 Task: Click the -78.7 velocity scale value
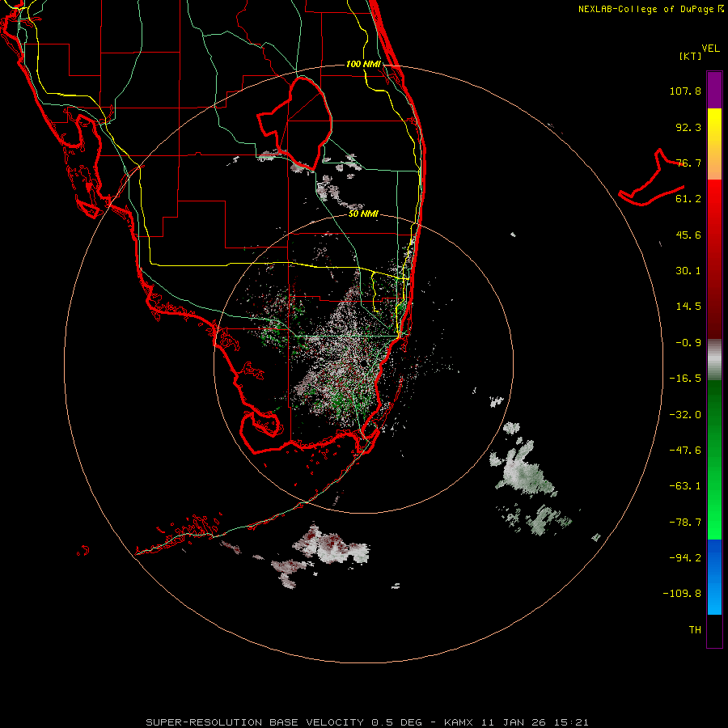click(685, 523)
